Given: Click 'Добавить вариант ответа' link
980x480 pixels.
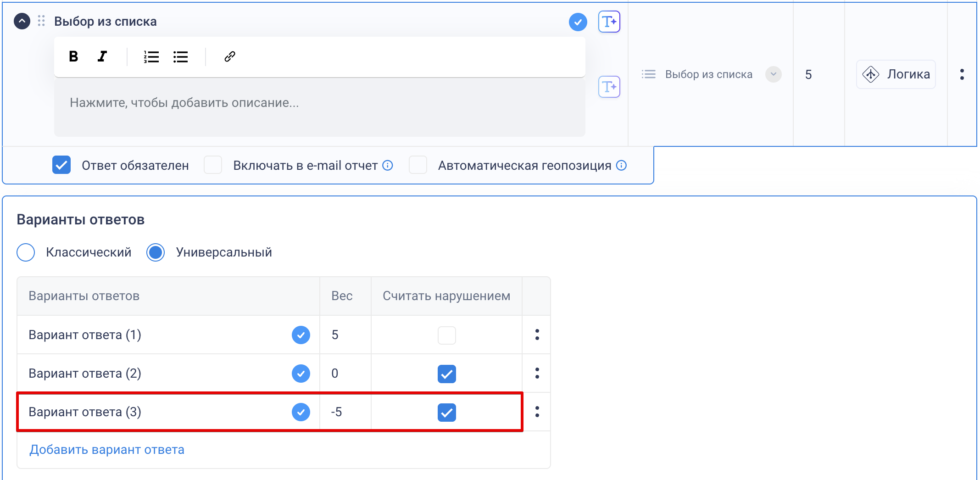Looking at the screenshot, I should [107, 450].
